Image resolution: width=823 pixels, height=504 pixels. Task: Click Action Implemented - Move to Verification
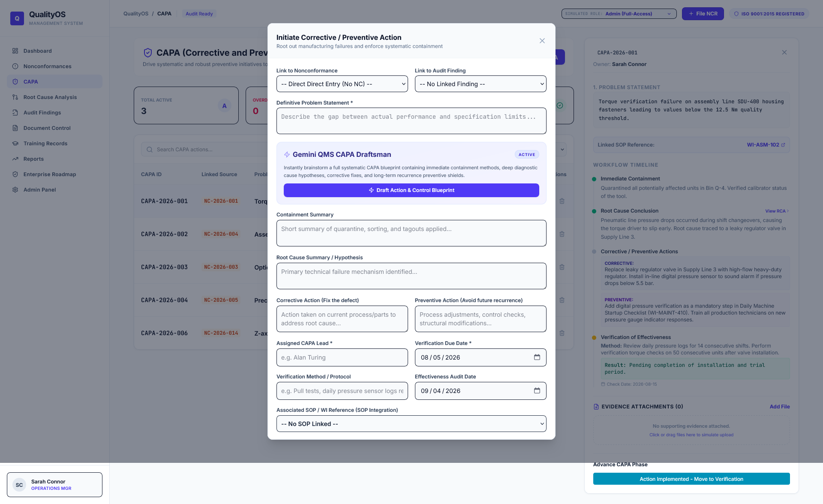pyautogui.click(x=691, y=479)
